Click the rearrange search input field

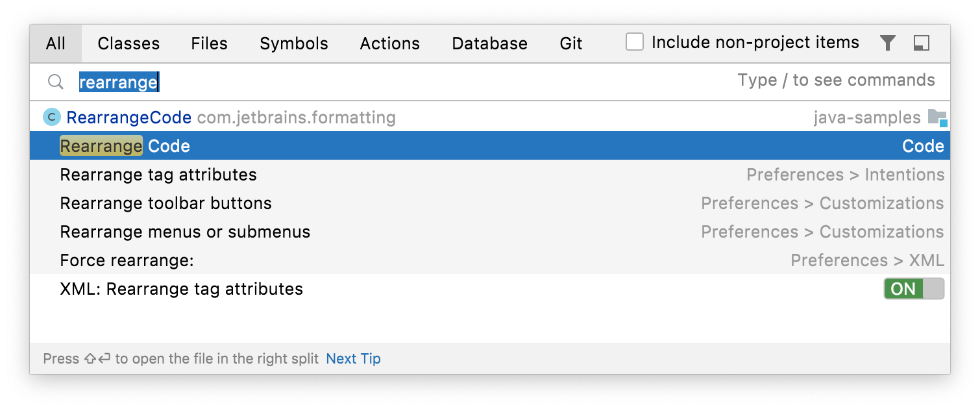point(389,82)
